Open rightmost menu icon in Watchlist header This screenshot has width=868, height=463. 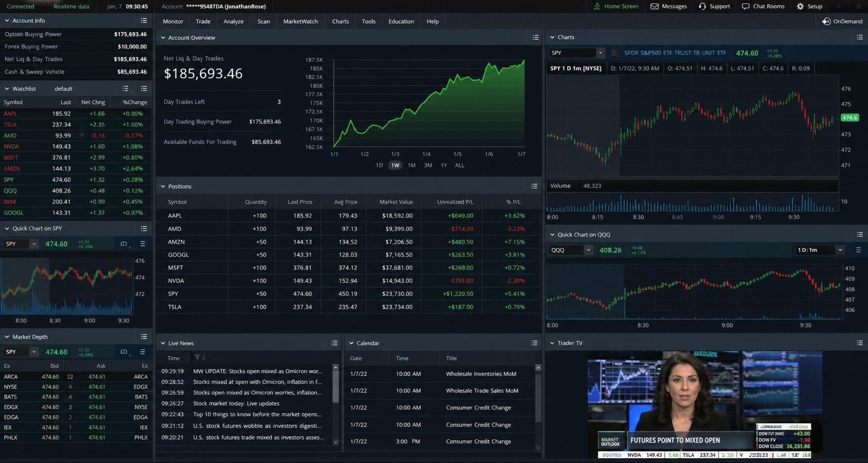click(144, 88)
